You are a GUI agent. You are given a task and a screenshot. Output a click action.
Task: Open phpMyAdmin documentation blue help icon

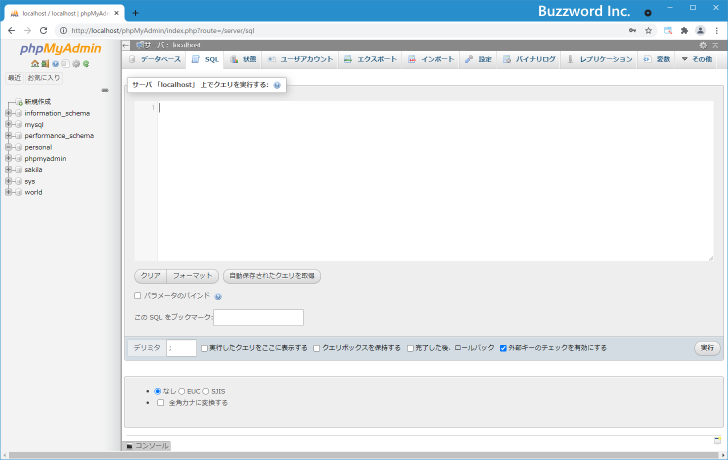tap(55, 64)
